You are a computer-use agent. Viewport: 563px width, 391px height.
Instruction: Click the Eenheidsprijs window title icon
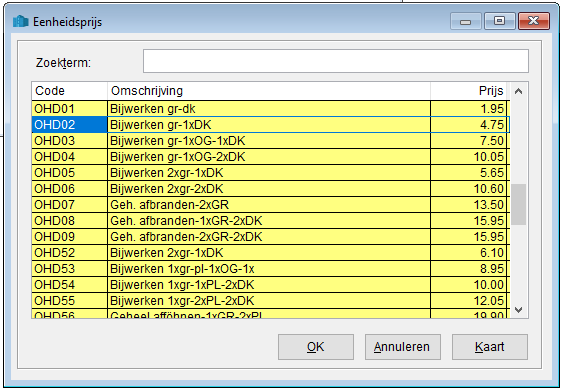coord(20,22)
